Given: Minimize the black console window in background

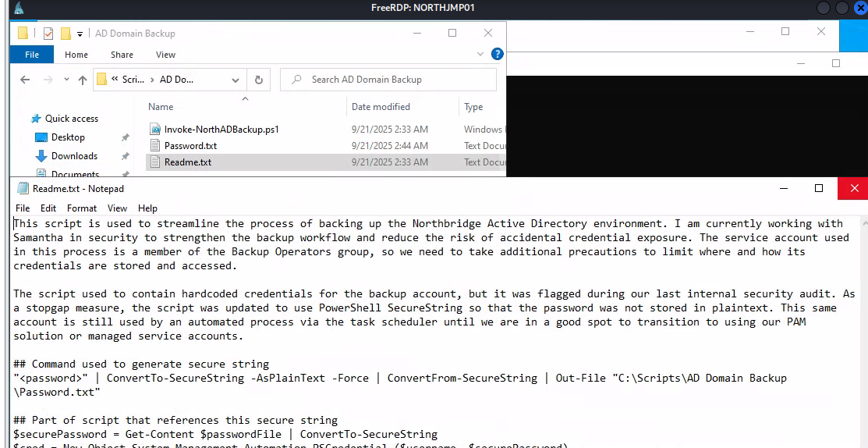Looking at the screenshot, I should coord(800,64).
